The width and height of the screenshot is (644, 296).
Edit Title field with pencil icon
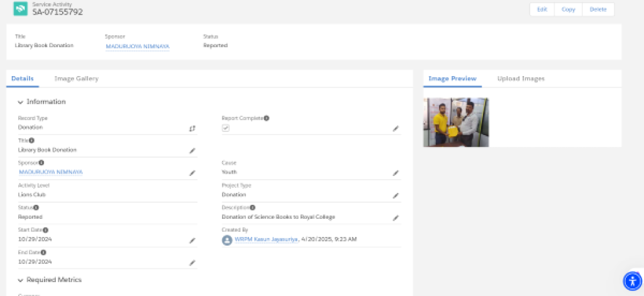tap(192, 151)
